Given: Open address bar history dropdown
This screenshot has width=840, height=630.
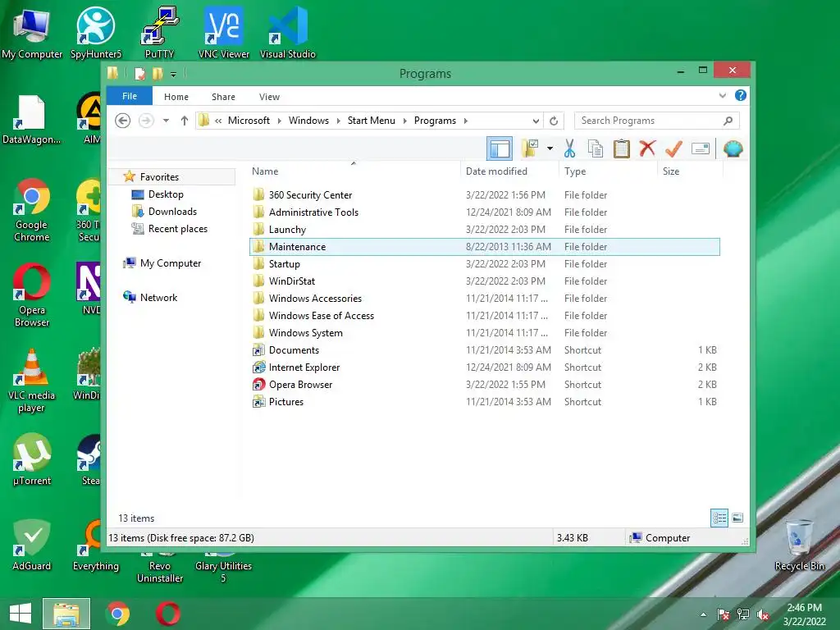Looking at the screenshot, I should [x=536, y=121].
